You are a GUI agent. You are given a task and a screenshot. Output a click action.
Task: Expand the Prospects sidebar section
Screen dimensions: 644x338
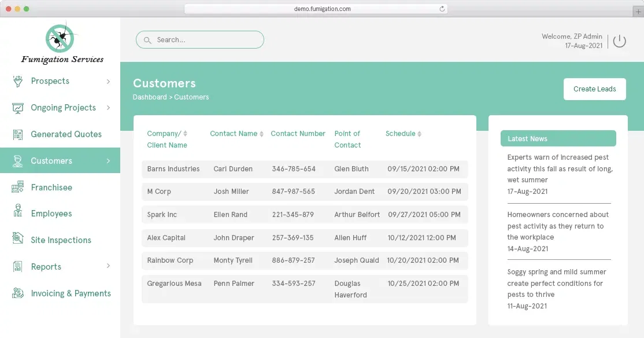(x=109, y=81)
